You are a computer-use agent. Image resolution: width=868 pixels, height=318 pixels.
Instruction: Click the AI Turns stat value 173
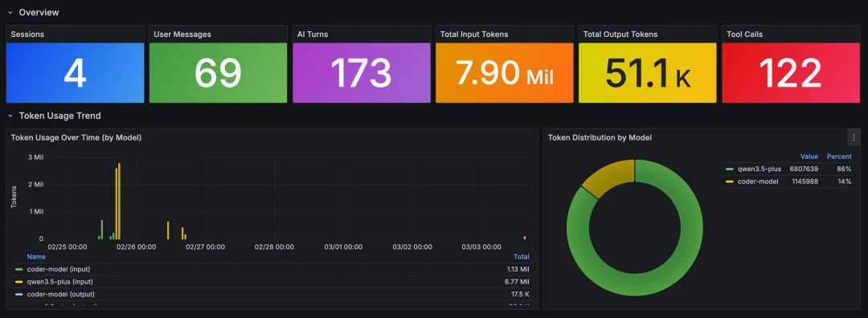(x=361, y=73)
